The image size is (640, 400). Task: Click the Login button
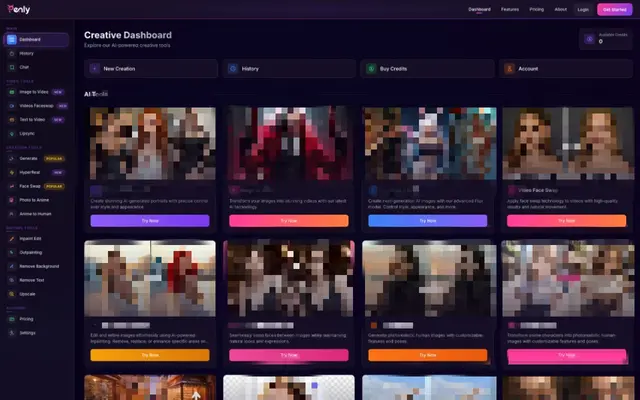(583, 9)
